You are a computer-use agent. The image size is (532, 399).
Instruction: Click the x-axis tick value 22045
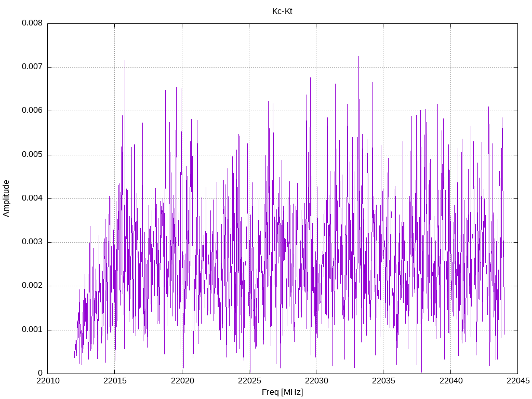tap(518, 381)
